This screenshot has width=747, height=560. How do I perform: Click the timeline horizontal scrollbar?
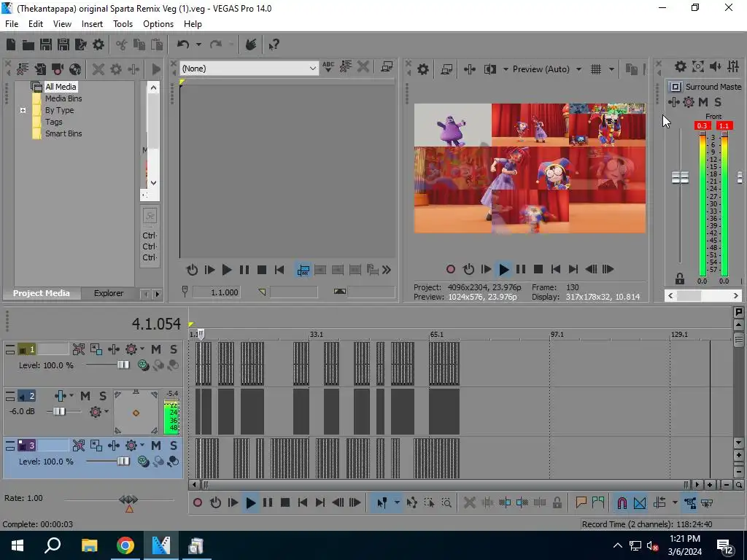tap(446, 485)
